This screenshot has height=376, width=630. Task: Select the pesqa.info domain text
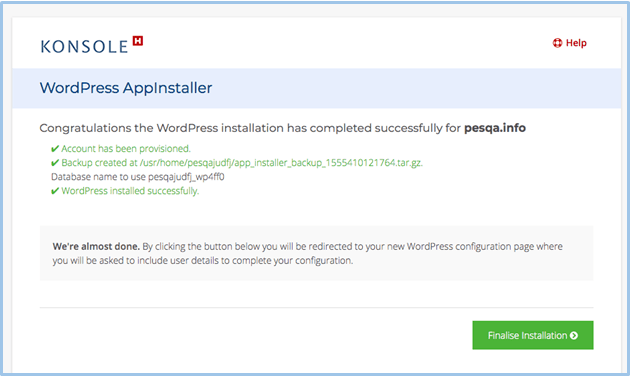click(495, 128)
